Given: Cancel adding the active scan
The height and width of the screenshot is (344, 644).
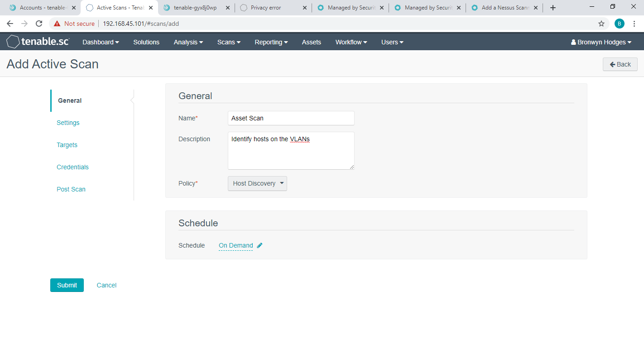Looking at the screenshot, I should point(106,285).
